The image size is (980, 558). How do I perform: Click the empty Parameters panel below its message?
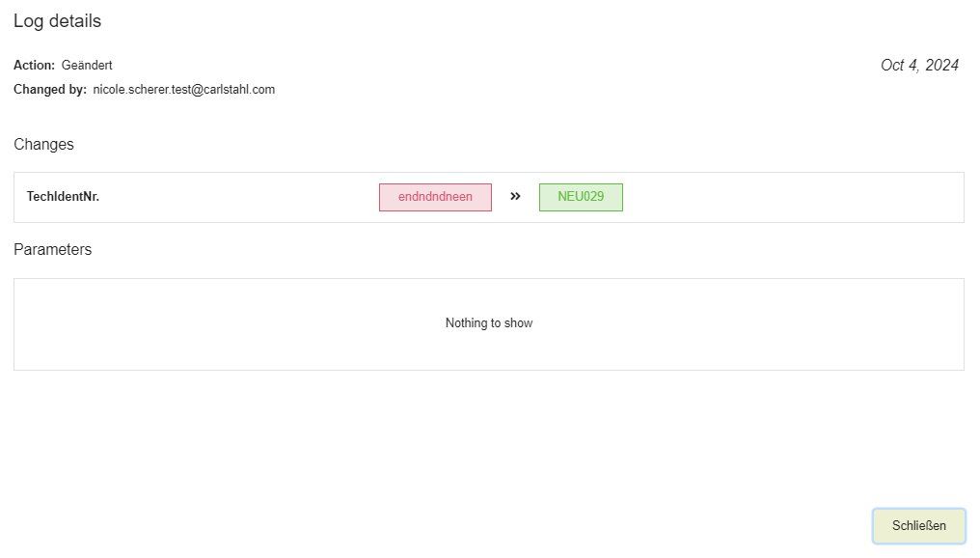click(488, 352)
